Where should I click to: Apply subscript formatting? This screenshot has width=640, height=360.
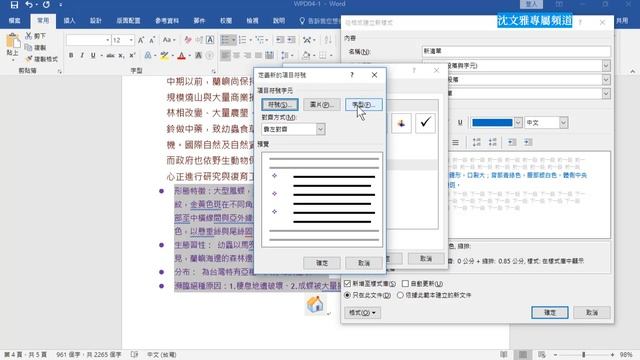[x=121, y=55]
